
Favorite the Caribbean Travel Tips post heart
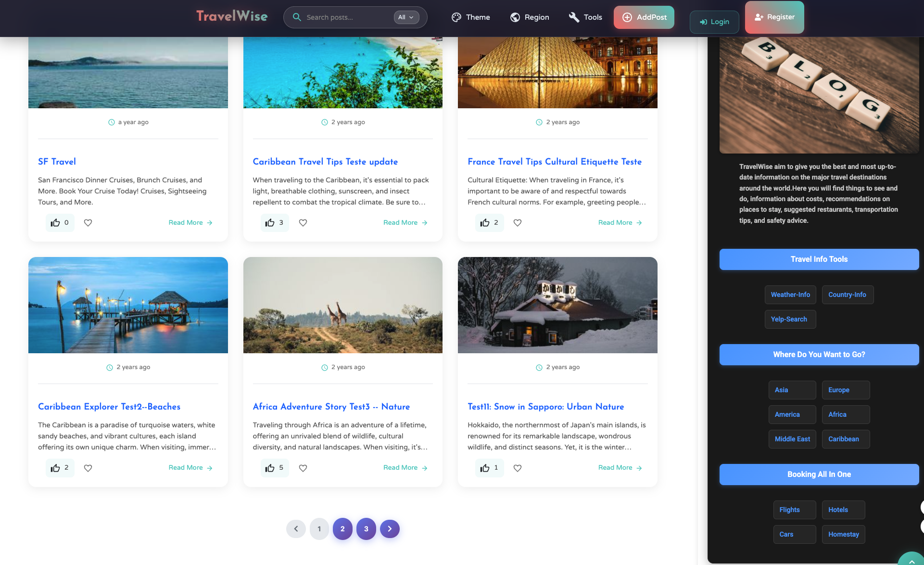303,223
